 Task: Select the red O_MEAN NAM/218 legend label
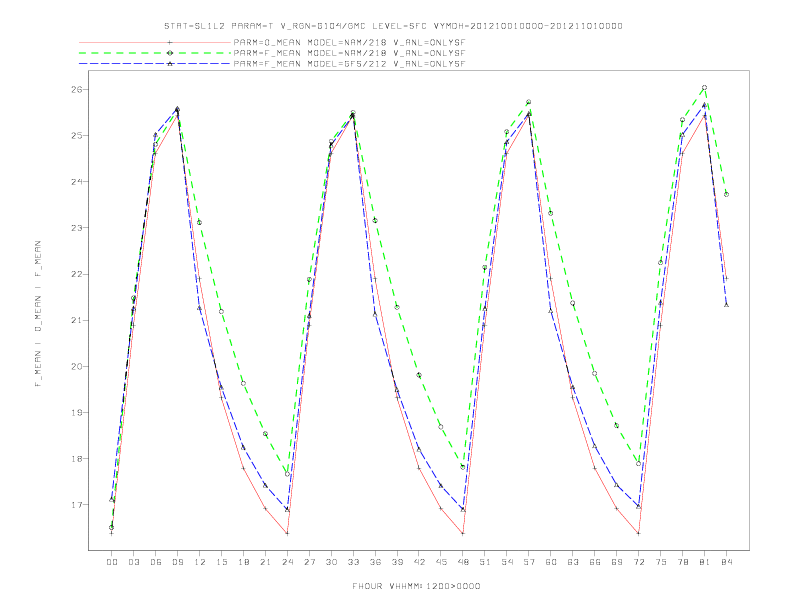[349, 42]
